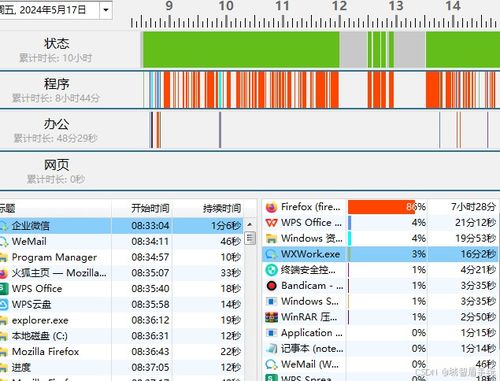
Task: Click the WPS Office icon in program list
Action: [x=271, y=223]
